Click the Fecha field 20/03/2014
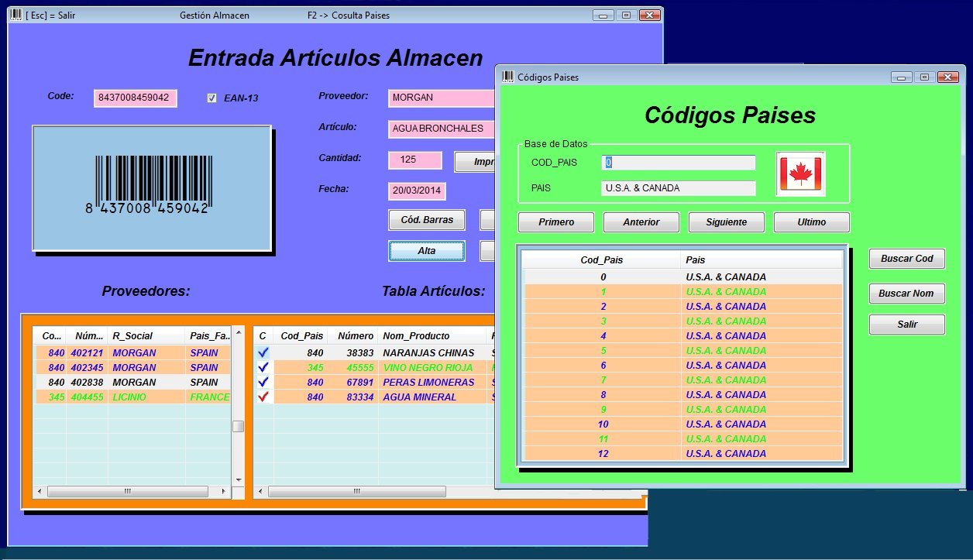The image size is (973, 560). point(417,191)
